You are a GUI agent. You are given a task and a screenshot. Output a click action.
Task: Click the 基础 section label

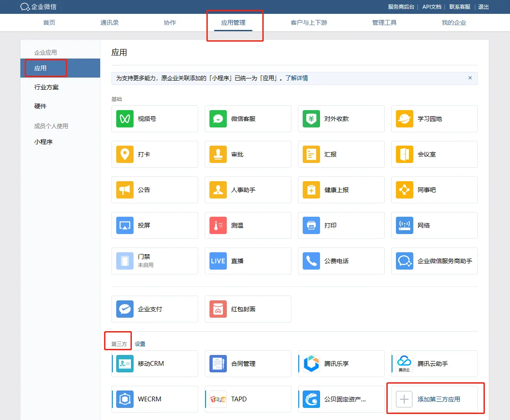(116, 99)
